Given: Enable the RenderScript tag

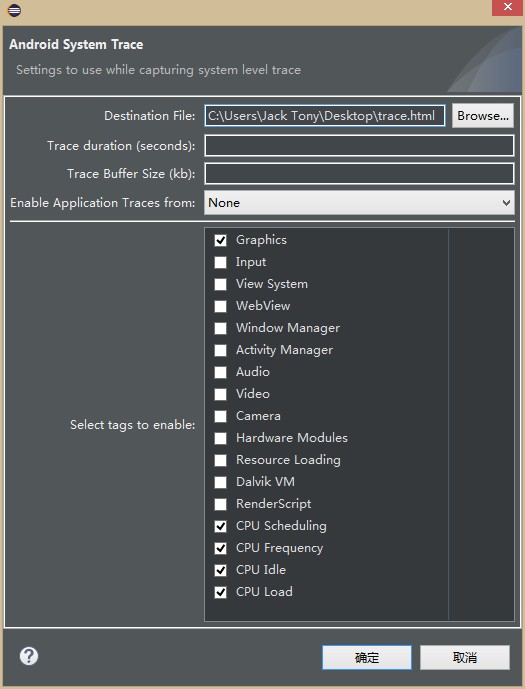Looking at the screenshot, I should (220, 504).
